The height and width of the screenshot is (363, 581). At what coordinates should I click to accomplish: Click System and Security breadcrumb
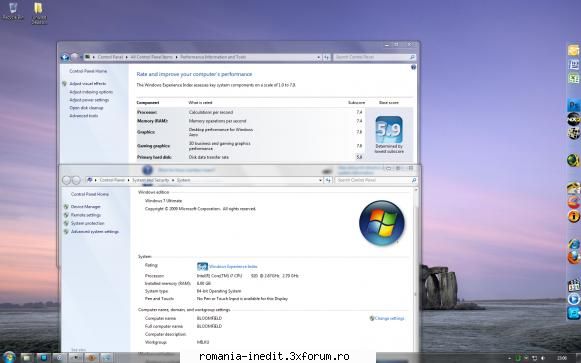coord(150,180)
